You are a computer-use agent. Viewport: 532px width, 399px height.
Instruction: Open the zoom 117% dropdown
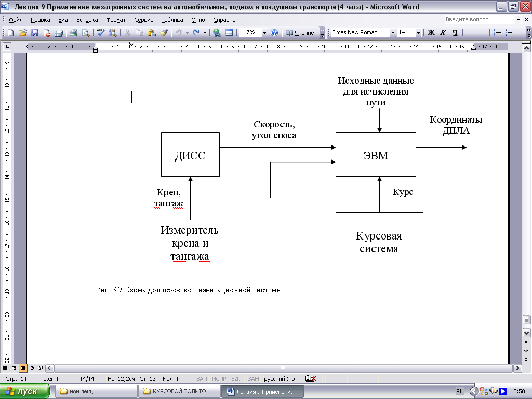264,33
